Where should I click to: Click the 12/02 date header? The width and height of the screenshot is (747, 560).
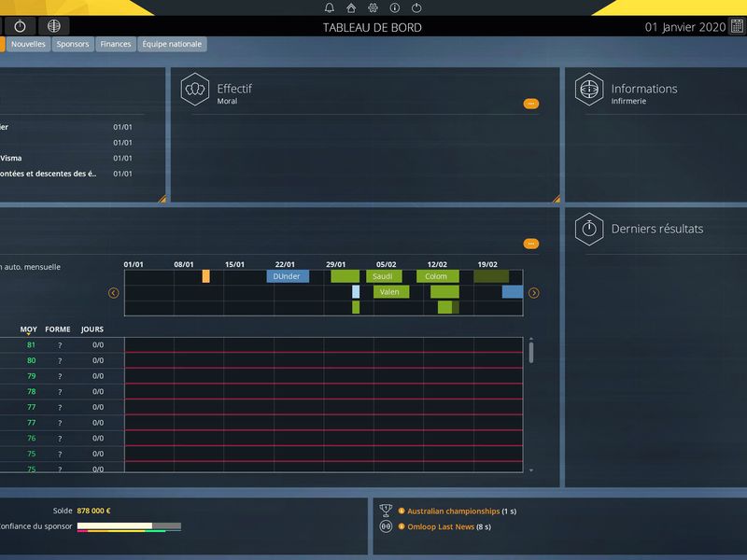click(437, 264)
